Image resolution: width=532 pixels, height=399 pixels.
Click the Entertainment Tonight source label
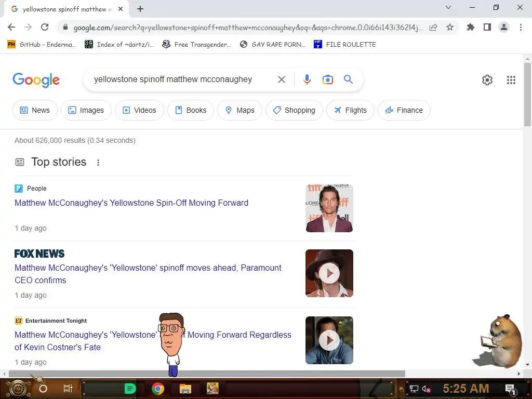click(56, 321)
